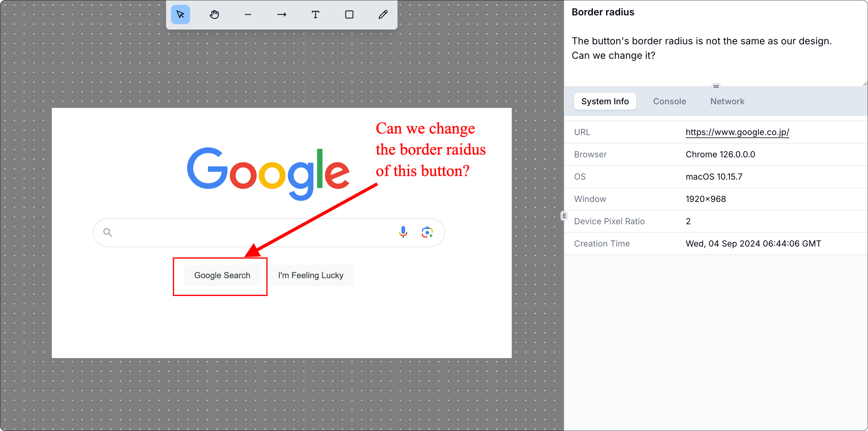
Task: Click the Google Lens camera icon
Action: (427, 232)
